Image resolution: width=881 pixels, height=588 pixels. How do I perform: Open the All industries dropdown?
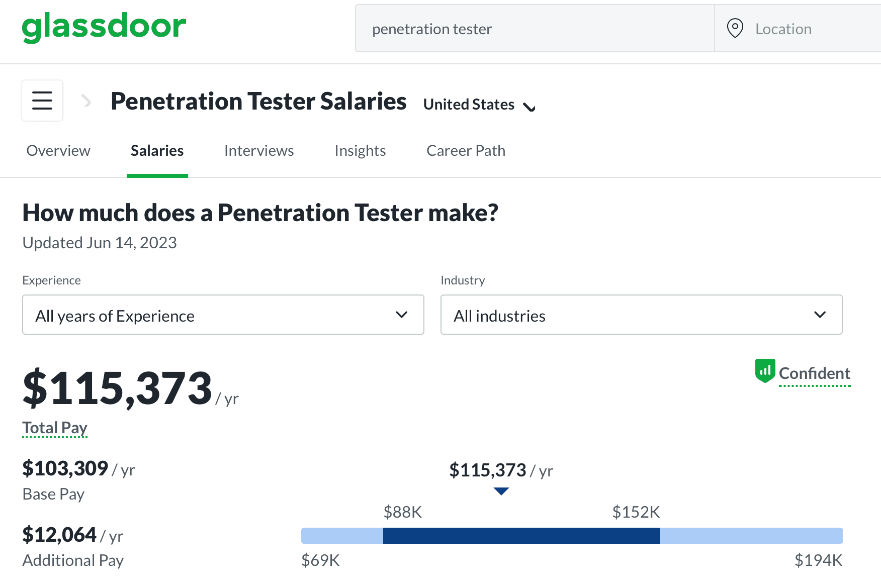click(x=641, y=315)
